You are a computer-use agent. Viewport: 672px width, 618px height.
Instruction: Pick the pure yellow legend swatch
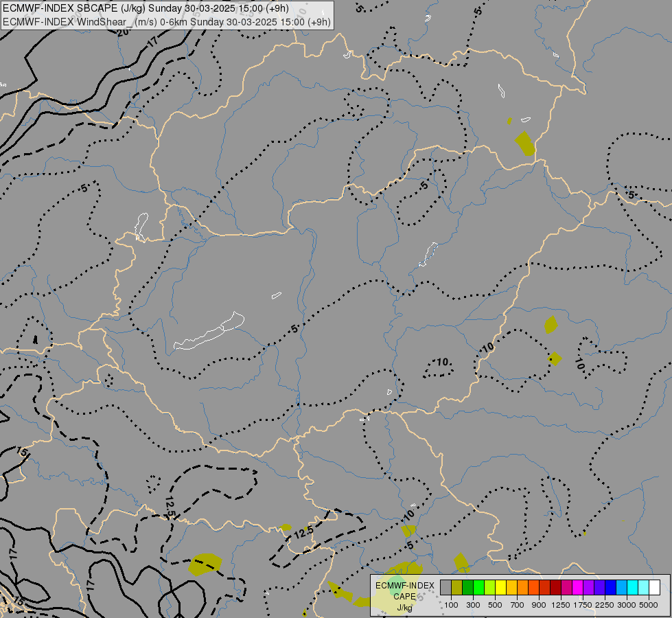point(501,587)
